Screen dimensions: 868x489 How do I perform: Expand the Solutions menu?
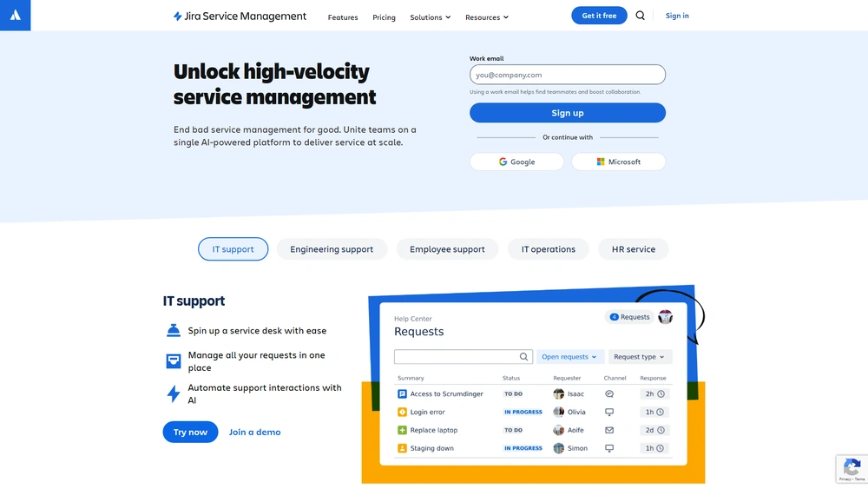point(431,17)
